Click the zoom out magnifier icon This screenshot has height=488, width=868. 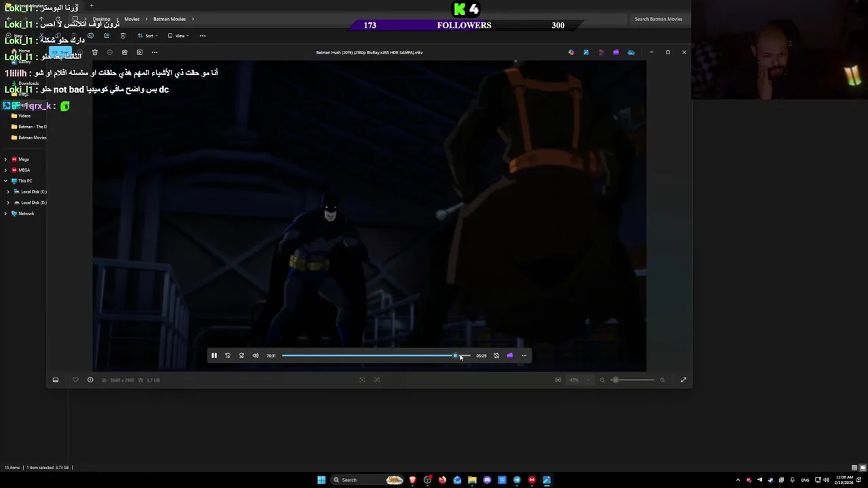[602, 380]
